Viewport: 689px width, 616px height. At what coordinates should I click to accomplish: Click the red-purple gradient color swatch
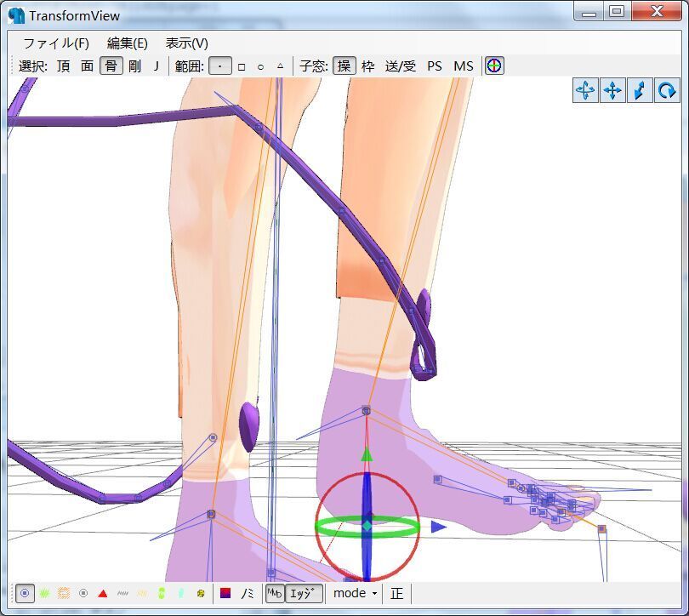(x=225, y=593)
